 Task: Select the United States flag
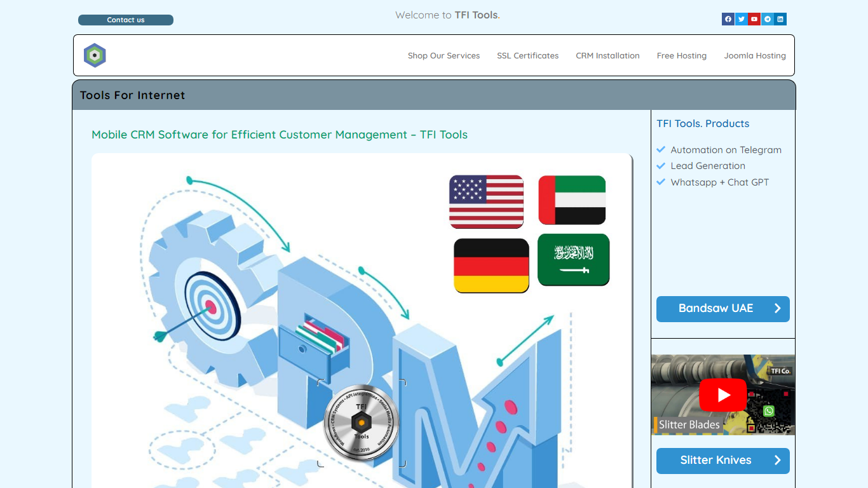486,202
